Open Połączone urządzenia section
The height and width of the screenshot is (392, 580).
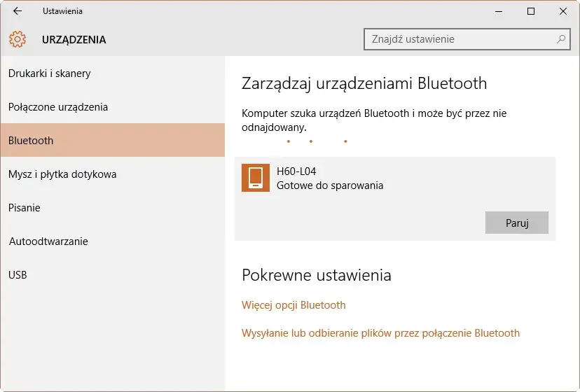(x=113, y=107)
